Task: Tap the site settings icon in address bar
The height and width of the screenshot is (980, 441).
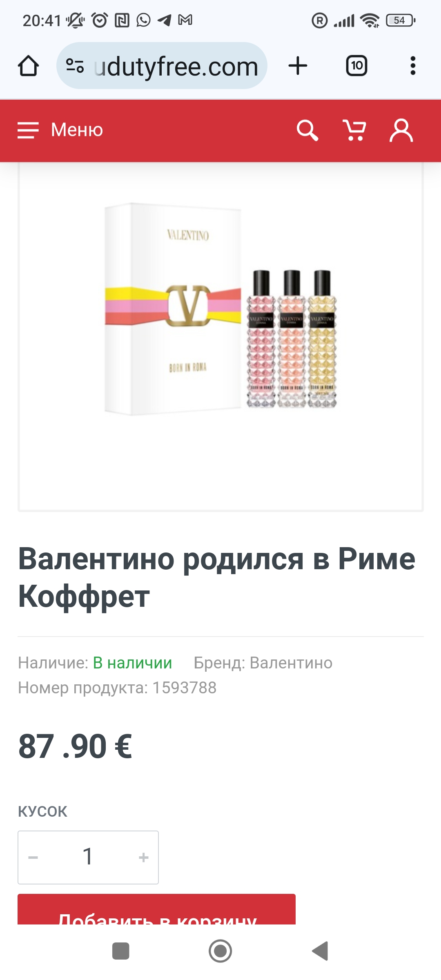Action: 75,66
